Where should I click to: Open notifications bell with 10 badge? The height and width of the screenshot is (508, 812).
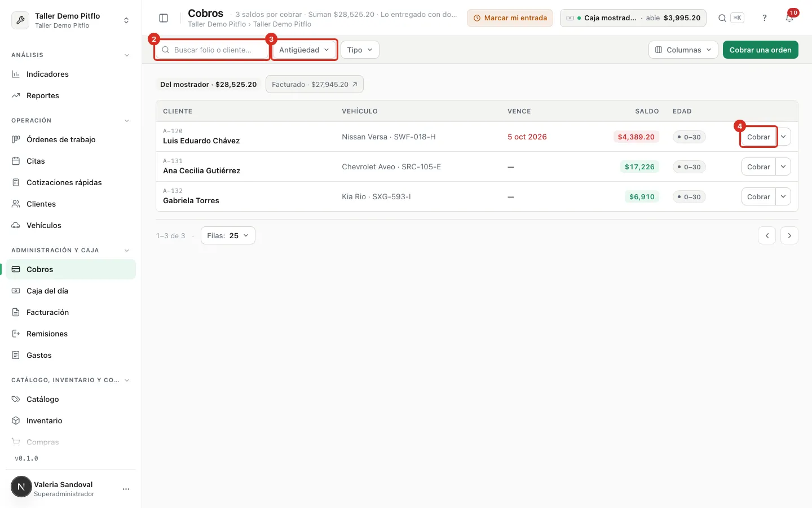pos(789,18)
